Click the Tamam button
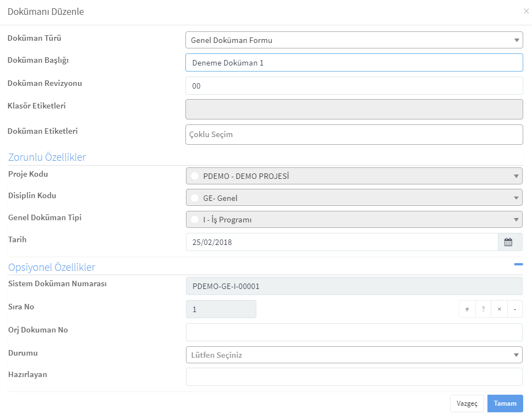This screenshot has width=532, height=420. coord(505,403)
